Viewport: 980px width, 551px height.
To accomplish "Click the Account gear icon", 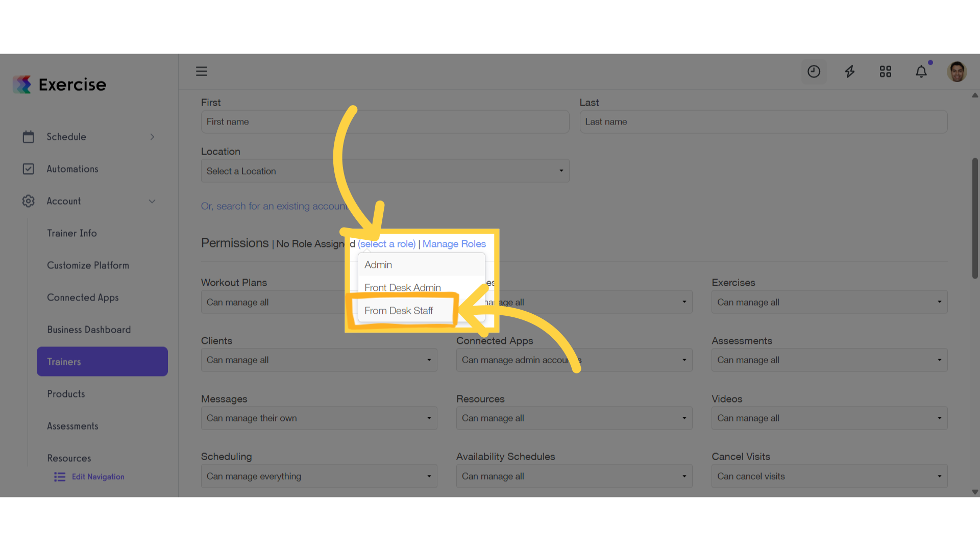I will tap(29, 201).
